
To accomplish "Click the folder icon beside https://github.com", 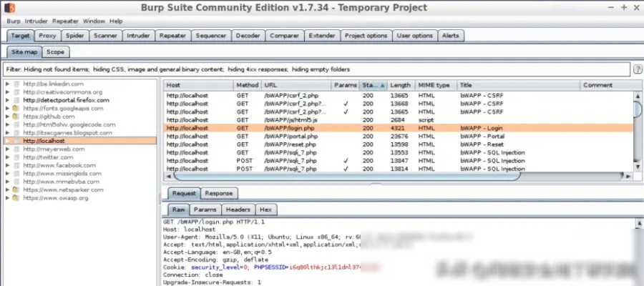I will (x=16, y=117).
